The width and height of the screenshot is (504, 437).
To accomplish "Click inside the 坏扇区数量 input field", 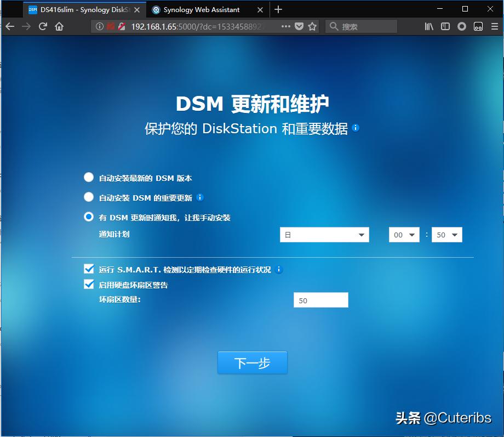I will tap(320, 299).
